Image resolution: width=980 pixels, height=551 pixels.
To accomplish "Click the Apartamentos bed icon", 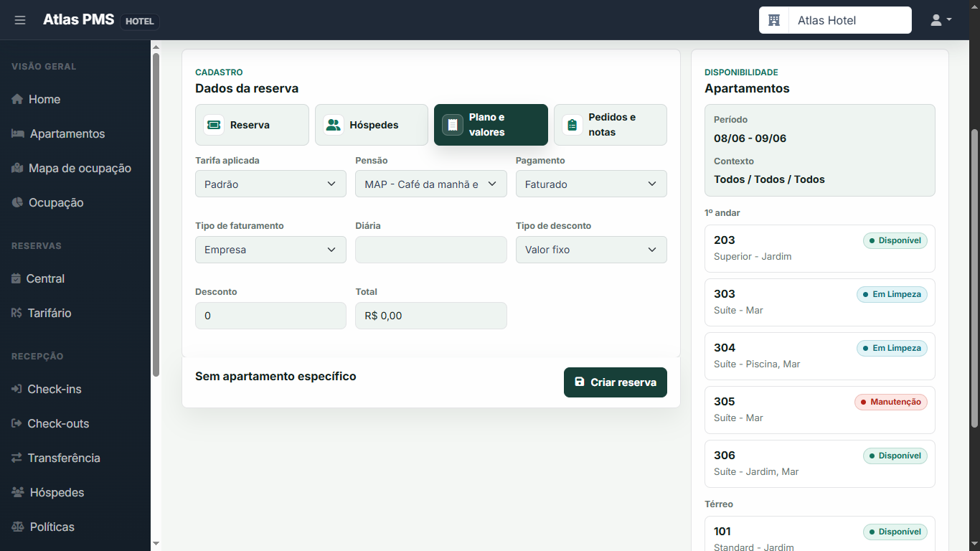I will (x=18, y=133).
